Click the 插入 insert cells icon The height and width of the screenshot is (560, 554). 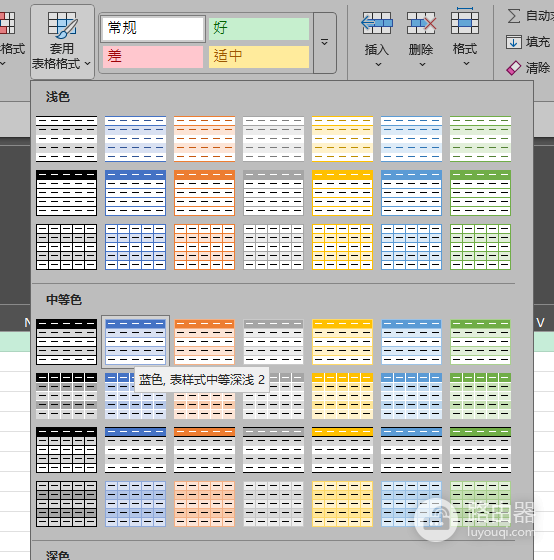[x=377, y=23]
